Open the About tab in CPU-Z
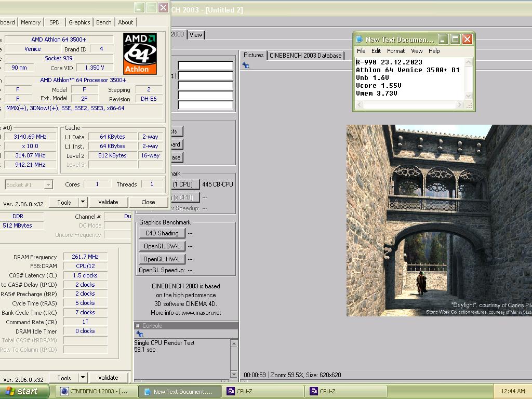This screenshot has height=399, width=532. coord(126,22)
